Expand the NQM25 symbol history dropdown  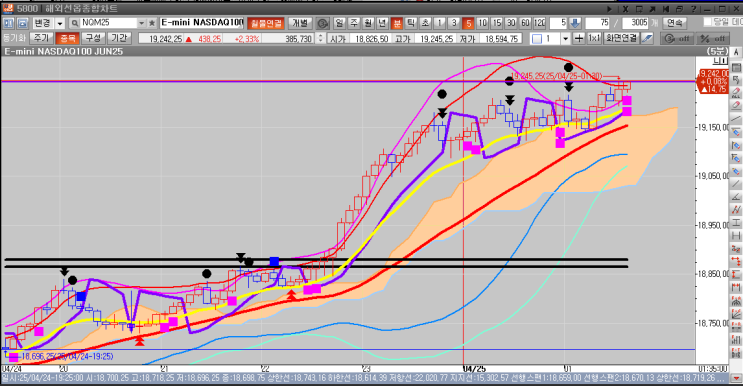(x=142, y=23)
